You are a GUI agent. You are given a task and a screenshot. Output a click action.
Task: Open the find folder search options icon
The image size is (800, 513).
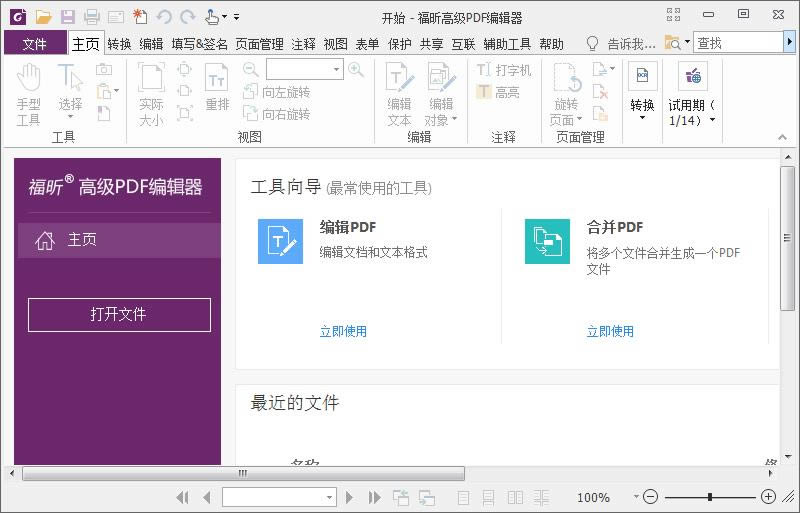click(x=673, y=43)
